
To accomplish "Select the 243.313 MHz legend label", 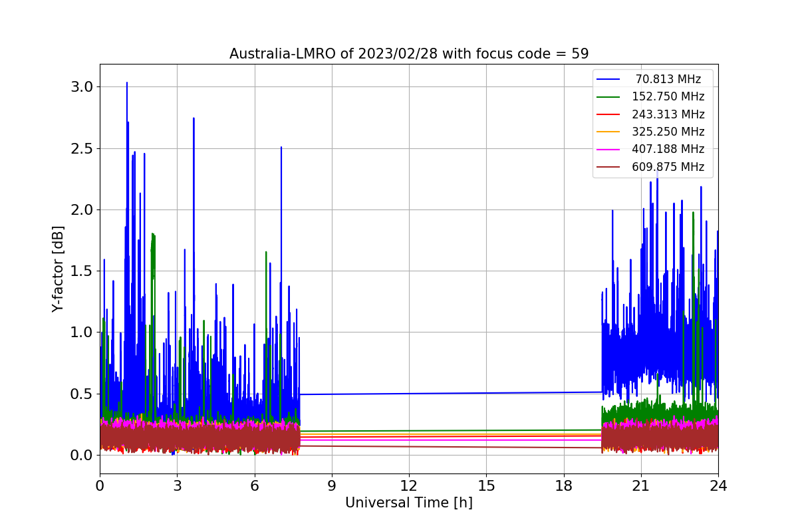I will (668, 114).
